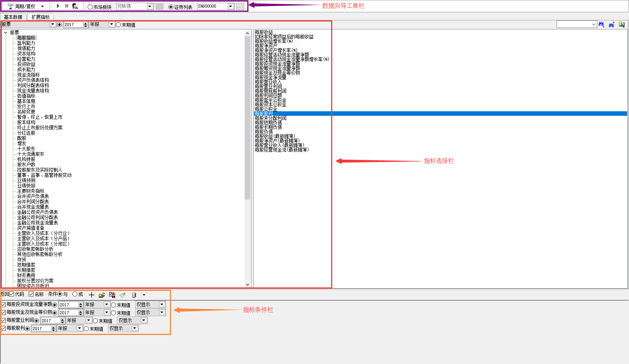
Task: Open the 股票 category dropdown
Action: (x=52, y=25)
